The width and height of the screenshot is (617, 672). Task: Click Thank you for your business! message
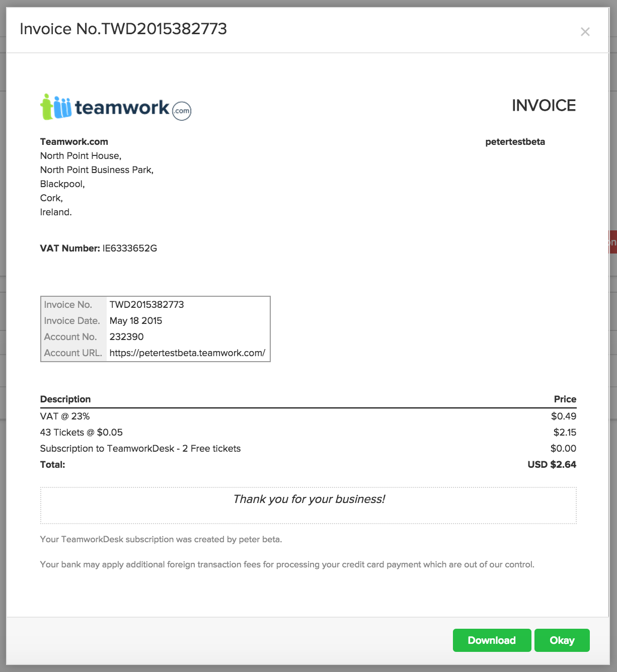[x=309, y=499]
